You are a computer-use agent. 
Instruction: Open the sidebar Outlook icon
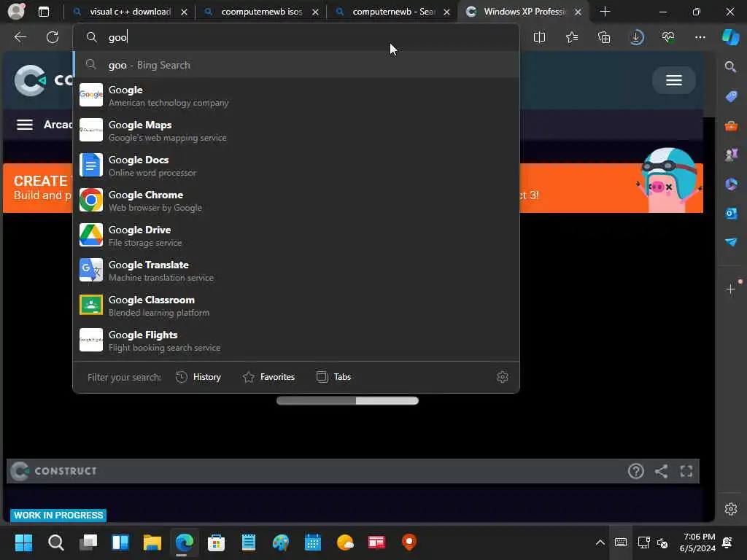click(731, 214)
